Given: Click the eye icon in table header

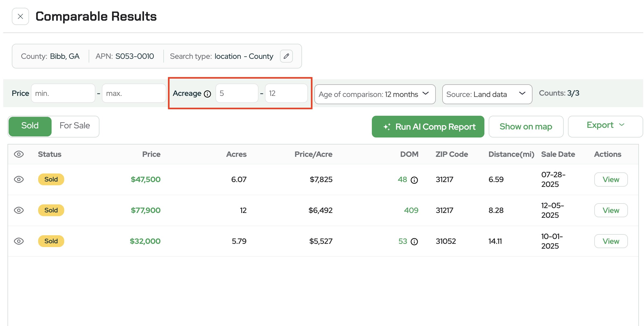Looking at the screenshot, I should pos(19,154).
